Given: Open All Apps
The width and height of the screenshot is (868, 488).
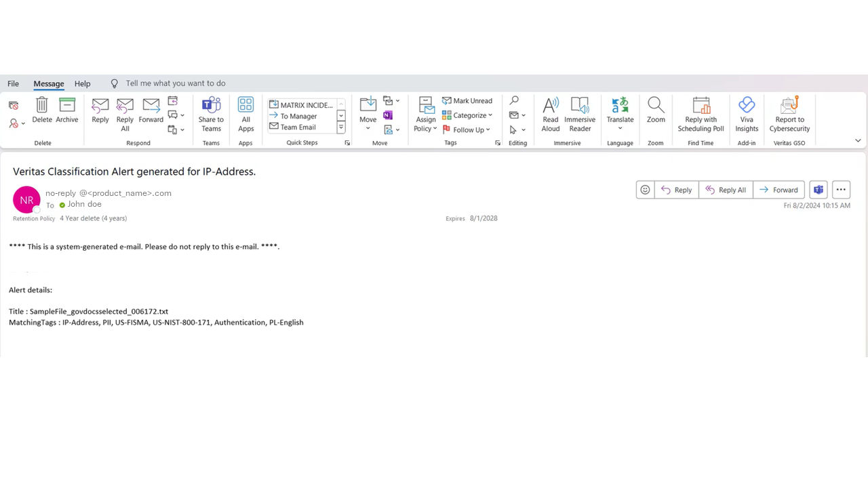Looking at the screenshot, I should [x=245, y=115].
